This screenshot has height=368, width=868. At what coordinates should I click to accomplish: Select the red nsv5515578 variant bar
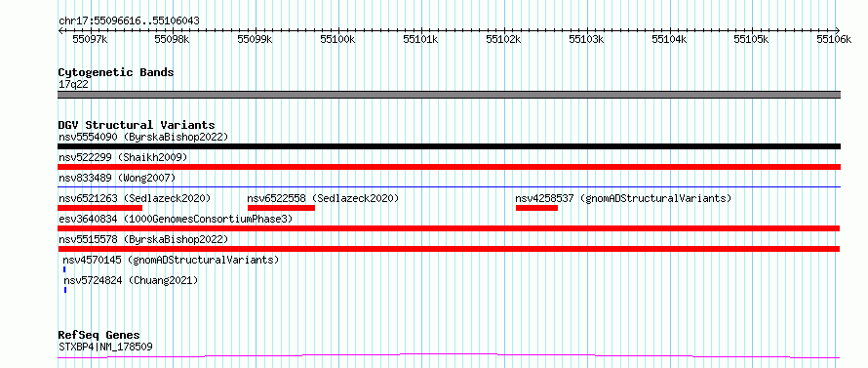[x=449, y=249]
